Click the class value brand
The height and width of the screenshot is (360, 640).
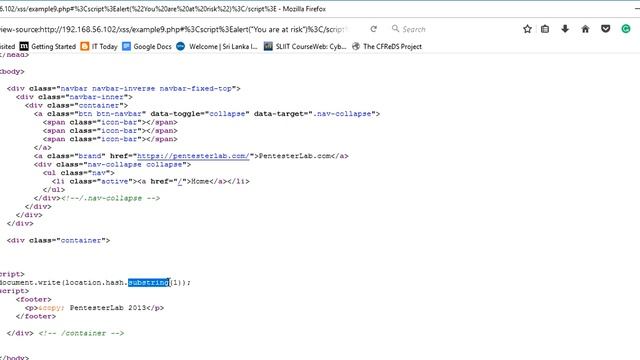pos(90,156)
